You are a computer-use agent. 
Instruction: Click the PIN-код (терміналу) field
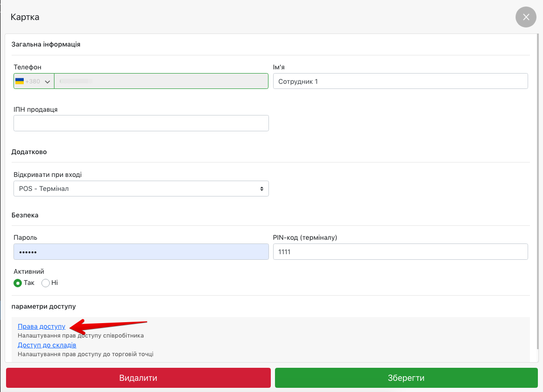pyautogui.click(x=400, y=251)
